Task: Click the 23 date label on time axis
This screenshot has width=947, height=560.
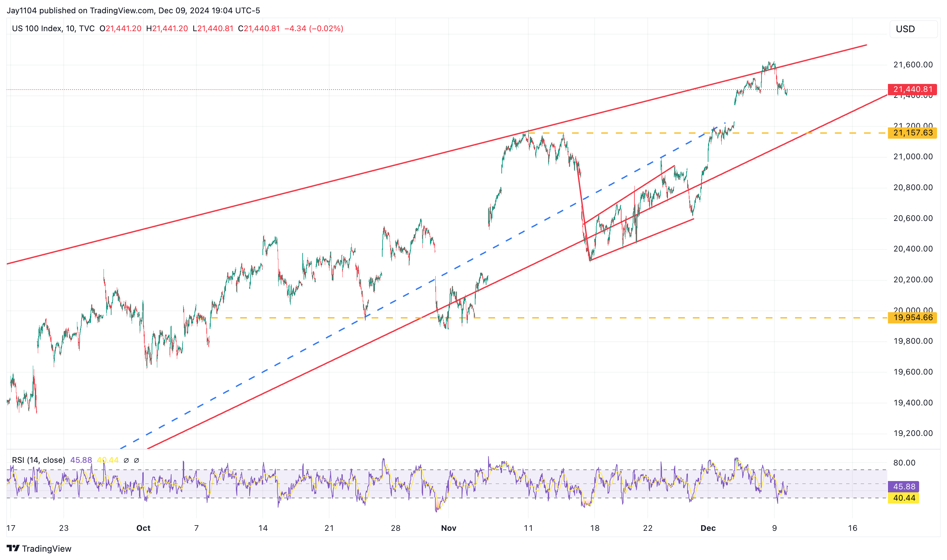Action: coord(64,528)
